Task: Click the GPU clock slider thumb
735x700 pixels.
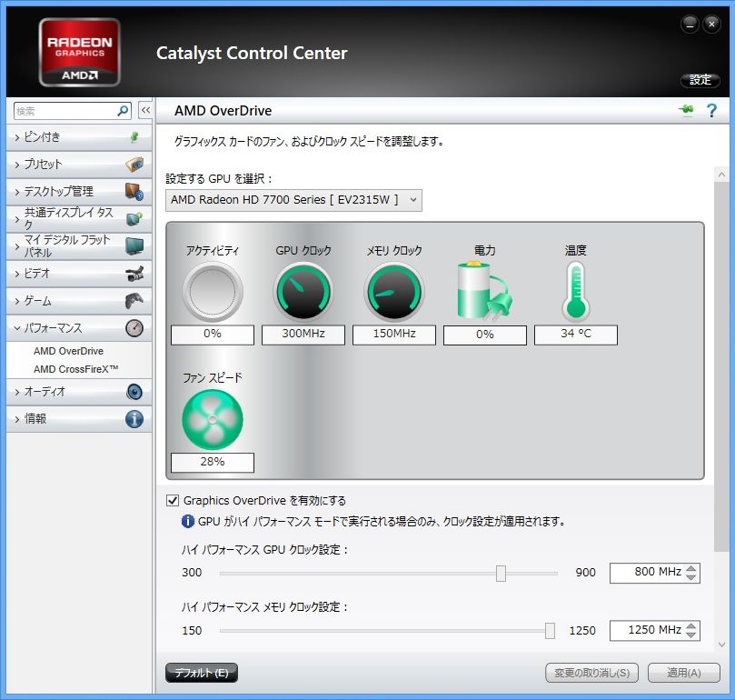Action: point(502,573)
